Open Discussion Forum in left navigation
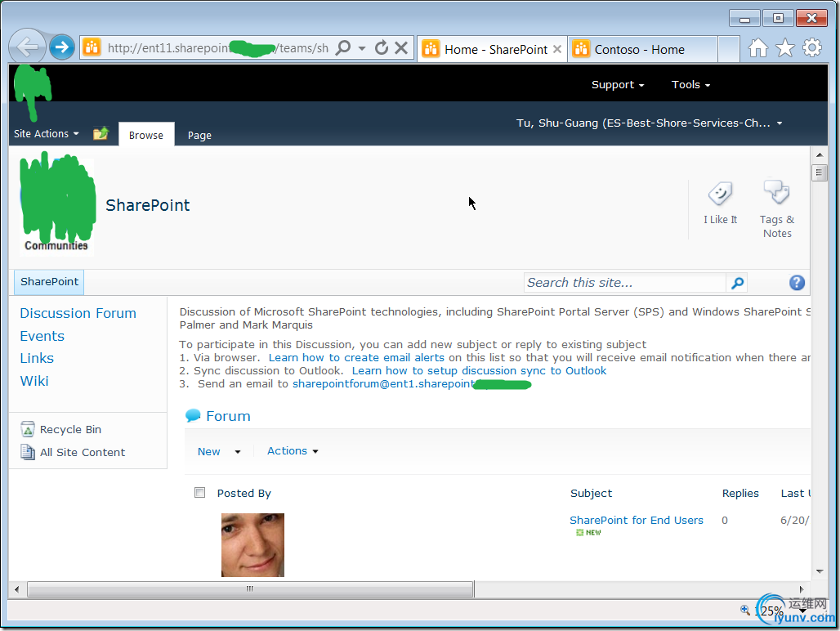The height and width of the screenshot is (631, 840). coord(78,313)
